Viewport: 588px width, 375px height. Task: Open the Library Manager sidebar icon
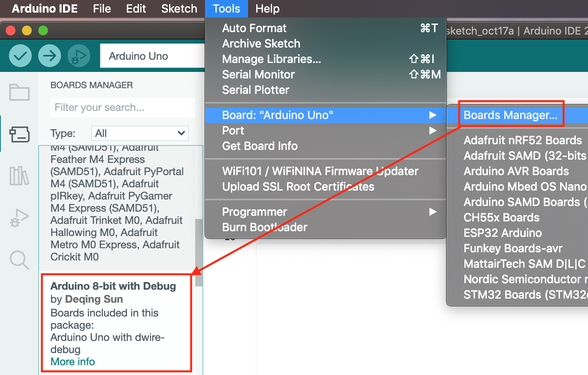[x=20, y=176]
